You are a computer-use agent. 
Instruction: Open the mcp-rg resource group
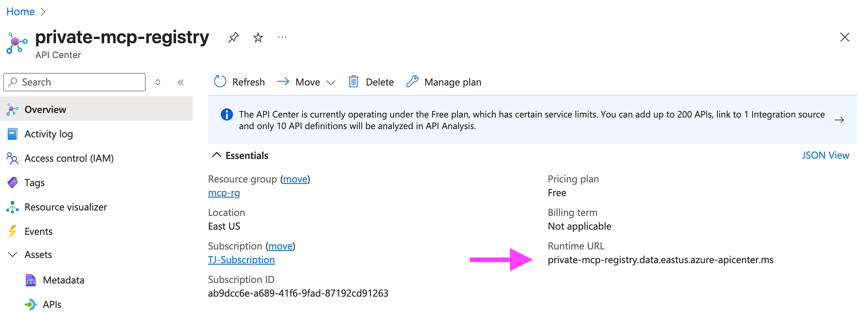click(224, 193)
